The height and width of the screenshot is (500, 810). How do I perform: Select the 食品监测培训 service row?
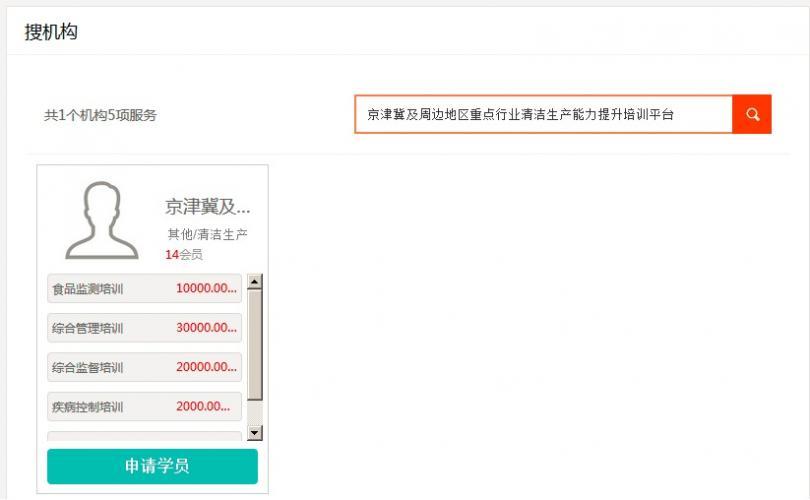click(144, 288)
